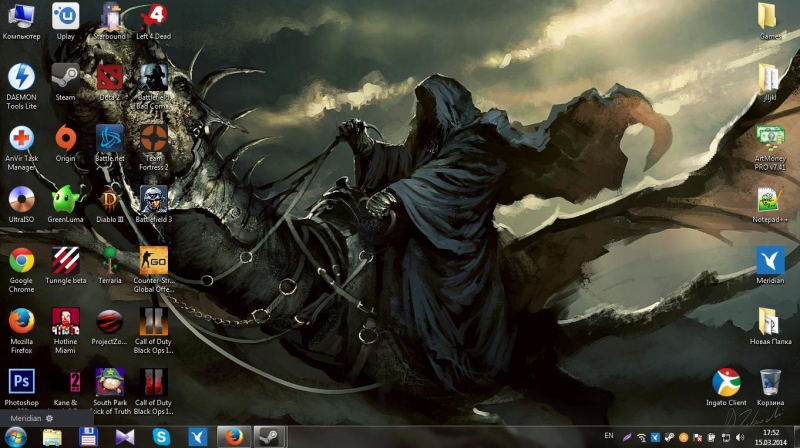Open Mozilla Firefox desktop shortcut

point(21,331)
